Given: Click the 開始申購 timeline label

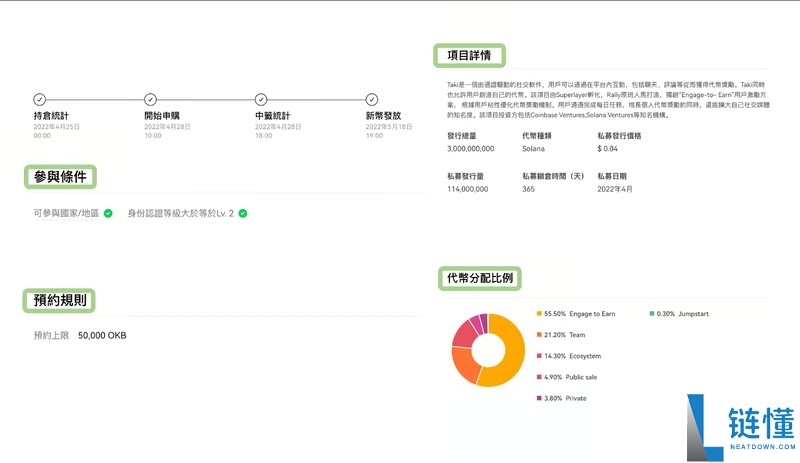Looking at the screenshot, I should coord(162,116).
